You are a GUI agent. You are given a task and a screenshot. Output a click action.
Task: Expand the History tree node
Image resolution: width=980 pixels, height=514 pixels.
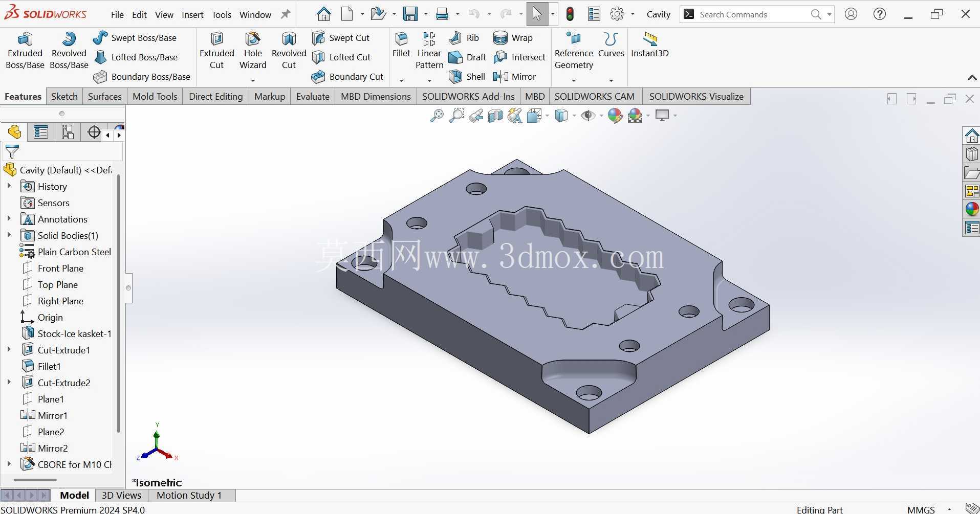9,186
